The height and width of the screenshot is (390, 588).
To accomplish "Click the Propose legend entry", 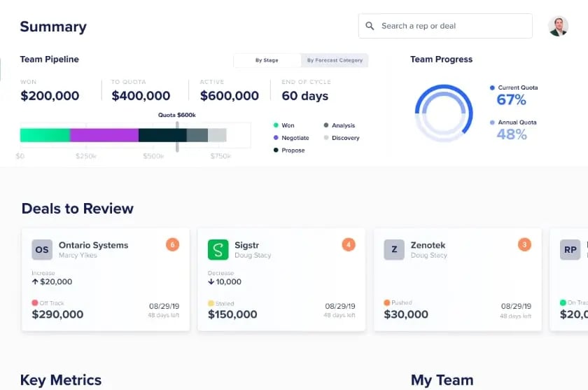I will 289,151.
